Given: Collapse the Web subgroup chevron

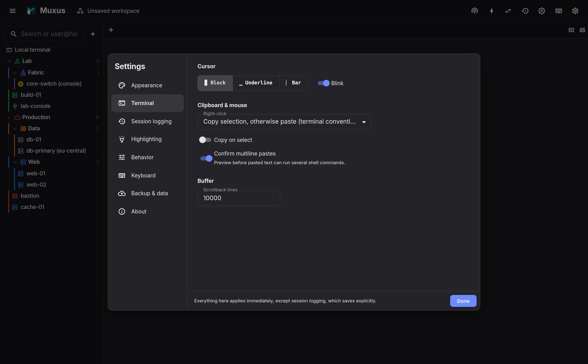Looking at the screenshot, I should point(15,162).
